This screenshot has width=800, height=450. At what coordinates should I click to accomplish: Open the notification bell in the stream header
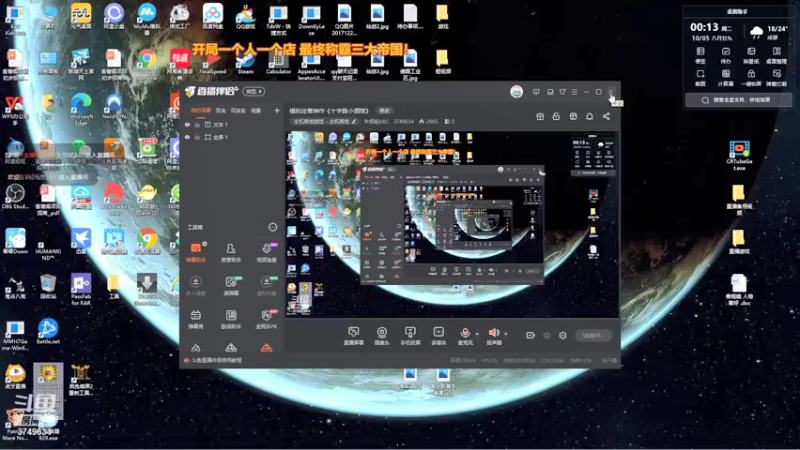coord(589,116)
